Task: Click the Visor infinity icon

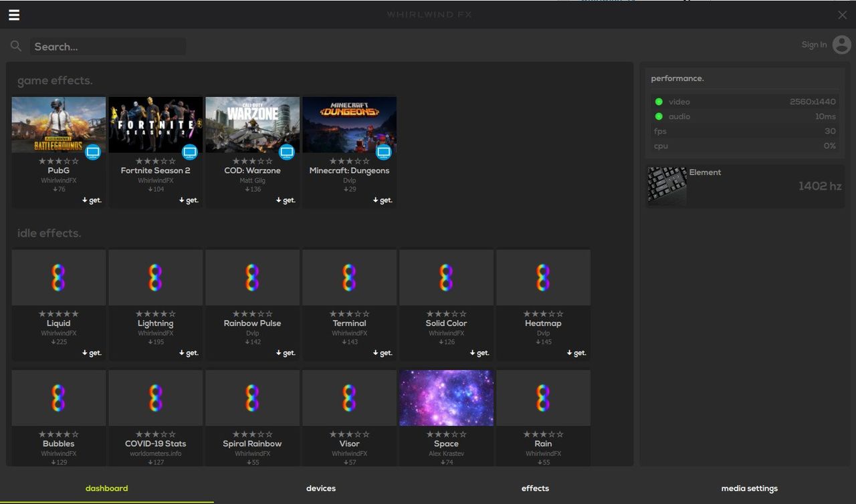Action: click(350, 398)
